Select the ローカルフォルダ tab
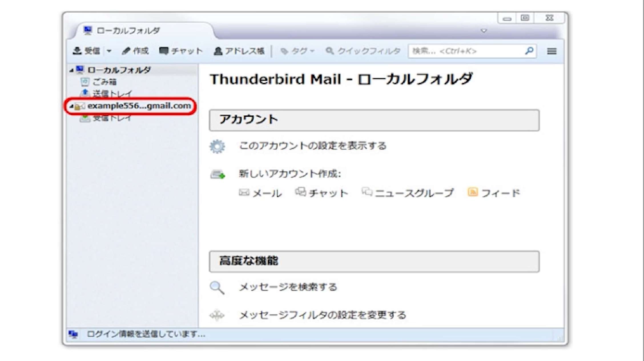This screenshot has width=644, height=361. click(144, 31)
